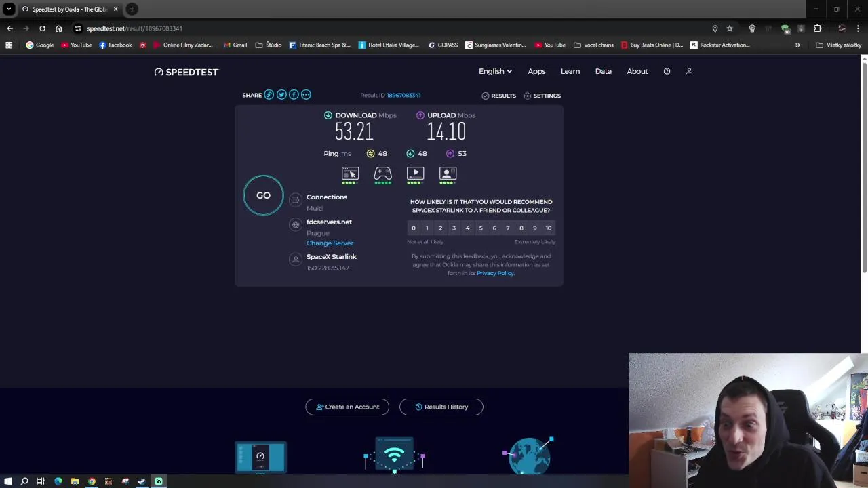Image resolution: width=868 pixels, height=488 pixels.
Task: Start a new test with GO
Action: click(263, 195)
